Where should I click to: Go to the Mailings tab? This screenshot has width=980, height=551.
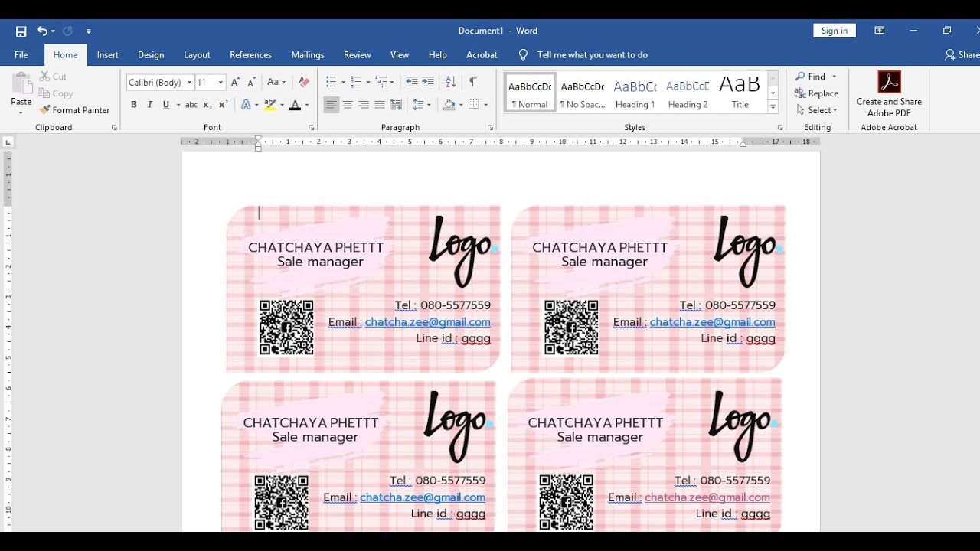point(308,55)
